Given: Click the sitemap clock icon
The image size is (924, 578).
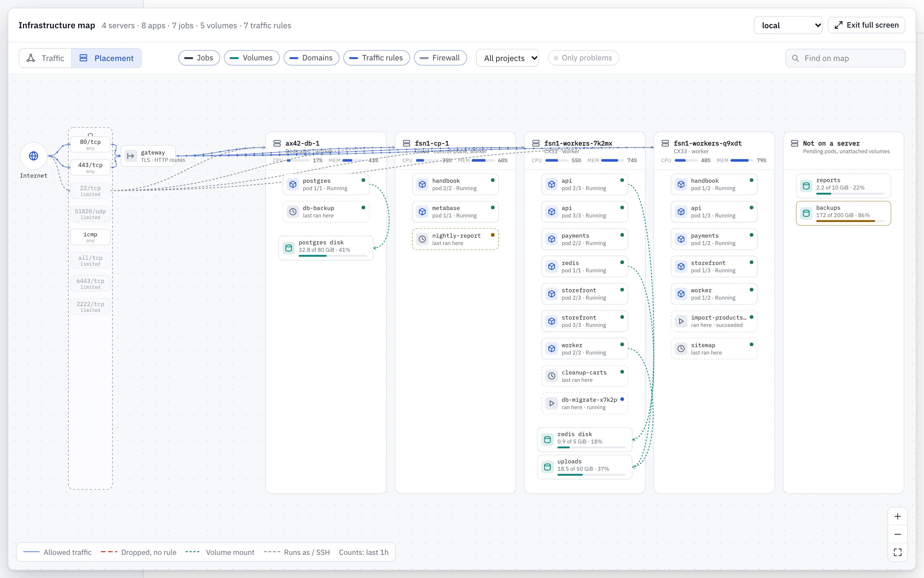Looking at the screenshot, I should (x=681, y=349).
